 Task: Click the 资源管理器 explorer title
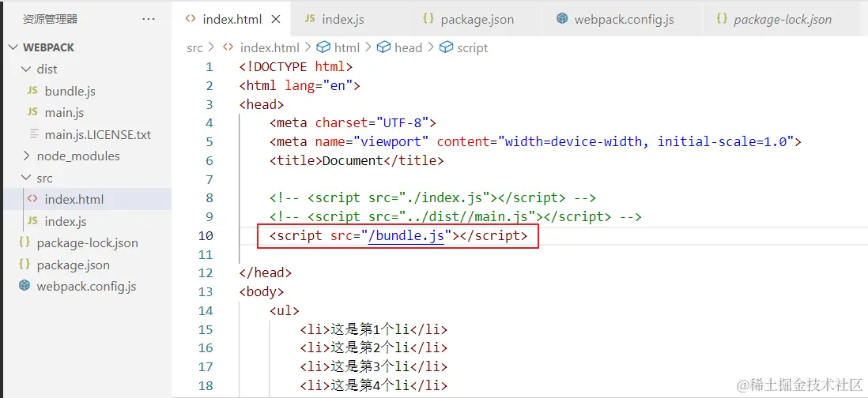[50, 19]
